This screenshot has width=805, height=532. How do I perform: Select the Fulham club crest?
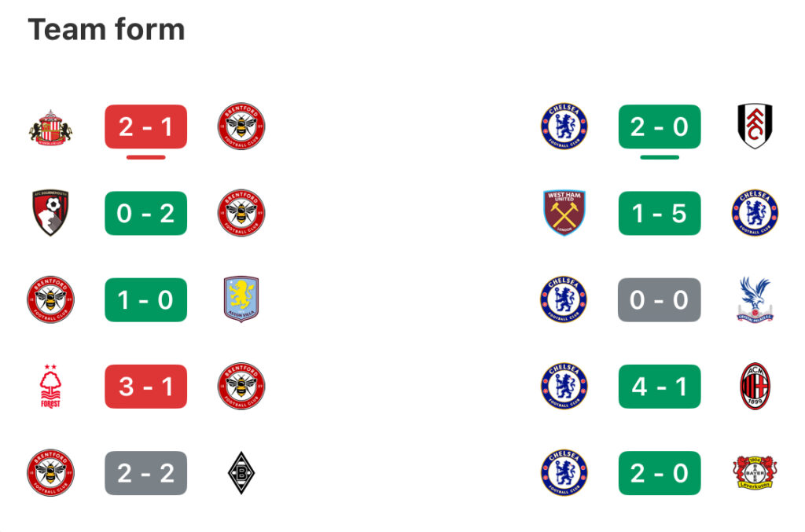[x=755, y=127]
